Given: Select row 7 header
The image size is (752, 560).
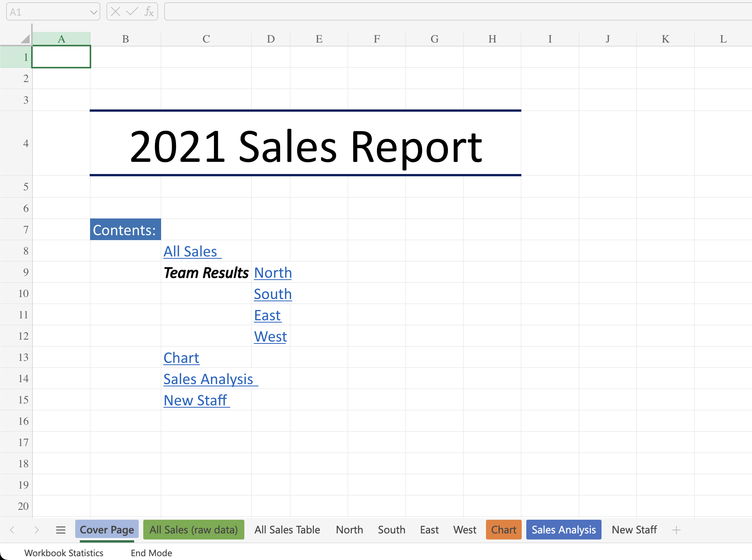Looking at the screenshot, I should [x=16, y=229].
